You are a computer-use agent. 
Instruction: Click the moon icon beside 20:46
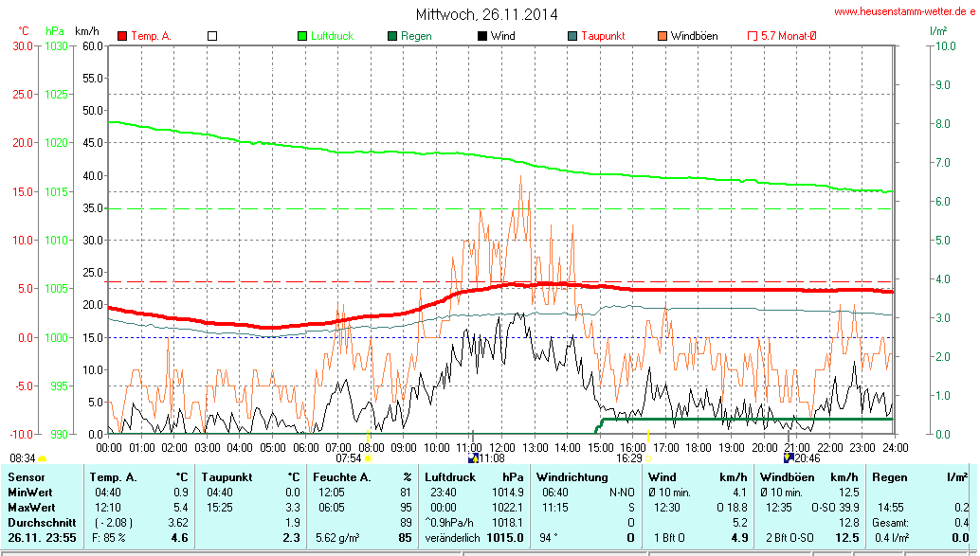click(788, 458)
